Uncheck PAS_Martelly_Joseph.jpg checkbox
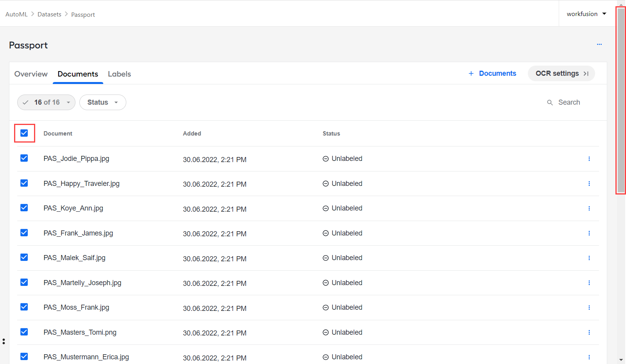Image resolution: width=626 pixels, height=364 pixels. click(x=24, y=282)
